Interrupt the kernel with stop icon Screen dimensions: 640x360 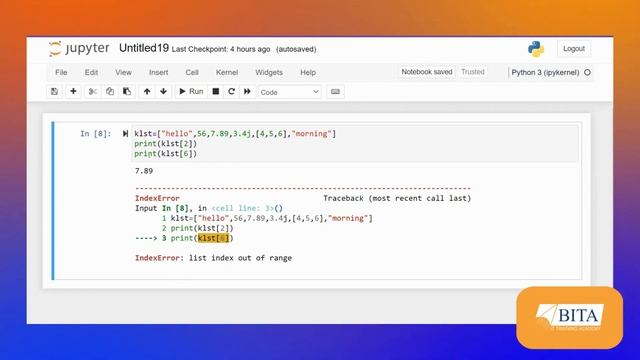tap(216, 91)
